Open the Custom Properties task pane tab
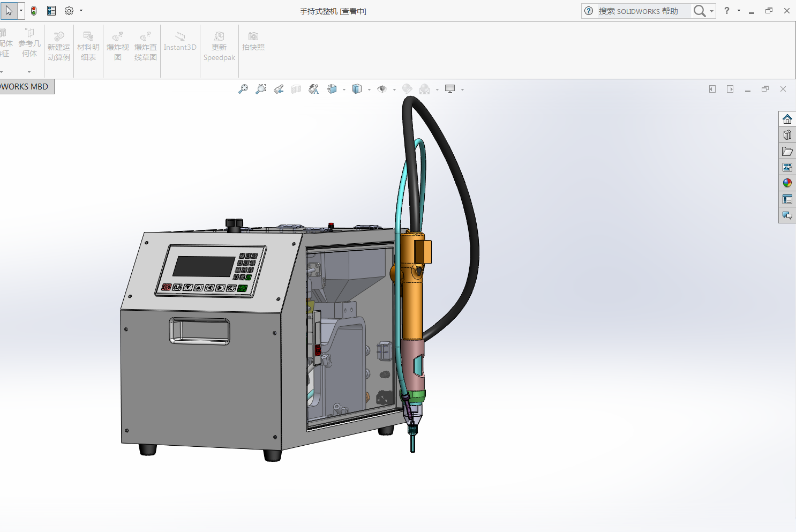The height and width of the screenshot is (532, 796). pyautogui.click(x=787, y=199)
